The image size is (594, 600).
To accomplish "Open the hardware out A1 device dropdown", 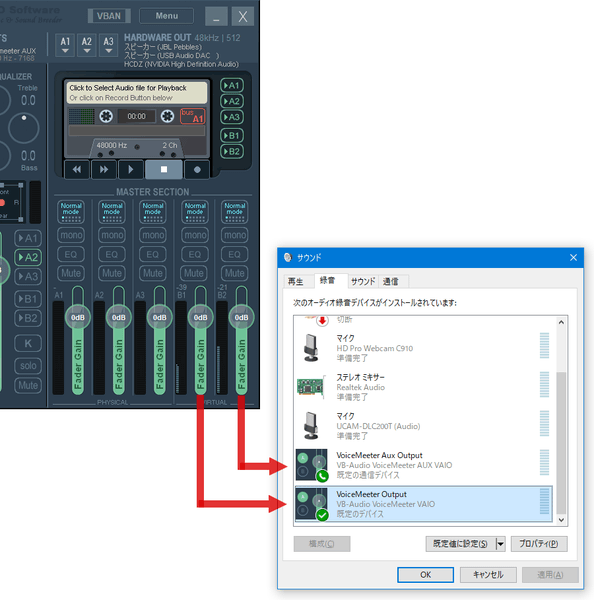I will tap(65, 45).
